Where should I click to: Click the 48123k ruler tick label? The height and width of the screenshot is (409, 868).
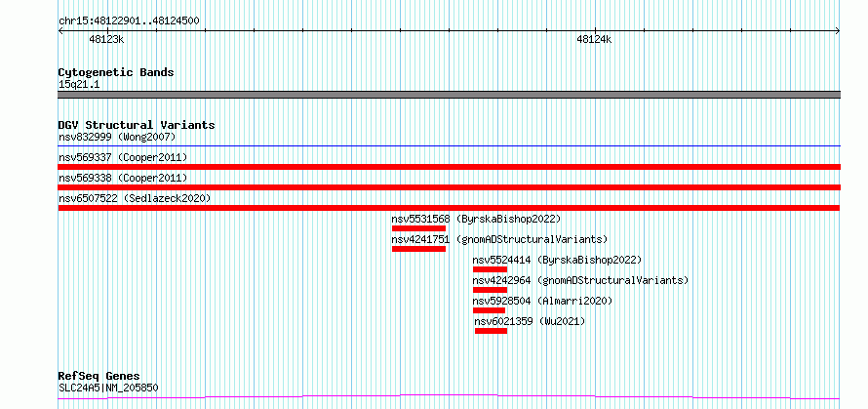tap(106, 39)
